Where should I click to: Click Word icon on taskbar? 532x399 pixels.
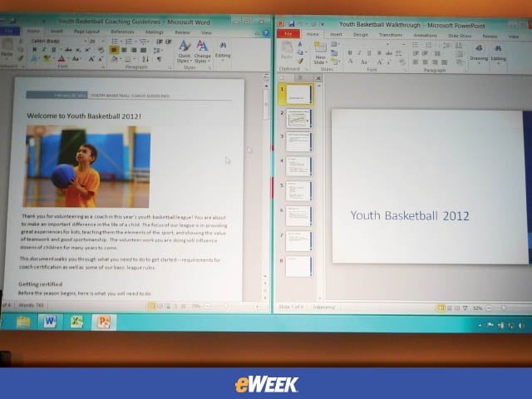pos(50,322)
